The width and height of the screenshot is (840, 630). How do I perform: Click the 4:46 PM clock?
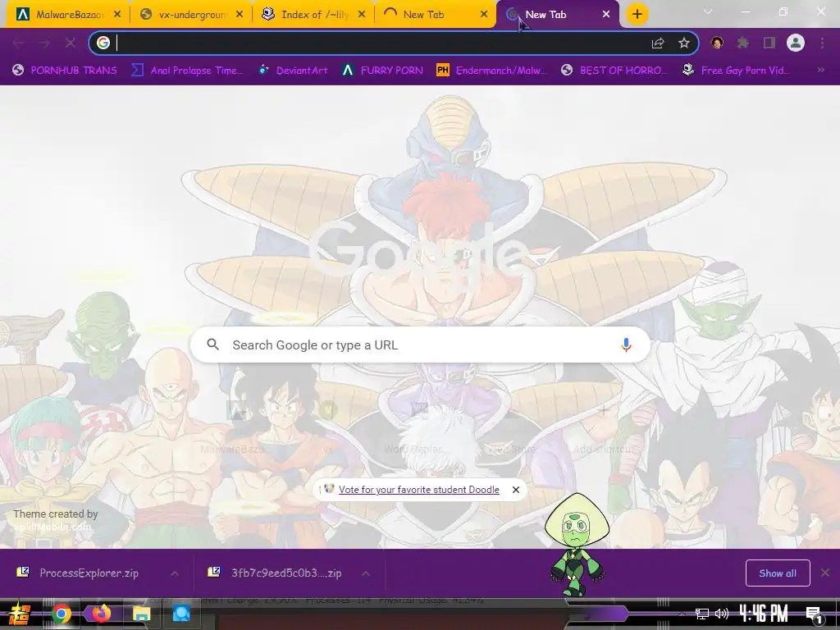pos(764,614)
